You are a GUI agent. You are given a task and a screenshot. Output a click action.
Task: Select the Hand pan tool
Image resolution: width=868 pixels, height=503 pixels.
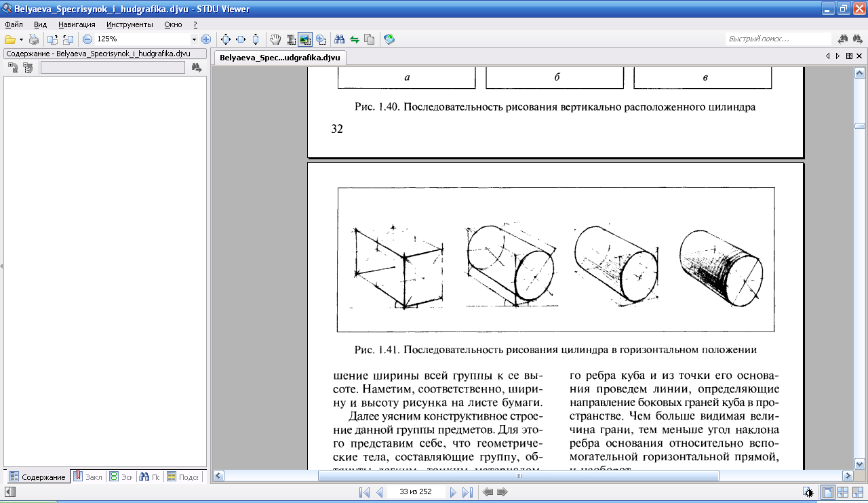pyautogui.click(x=275, y=39)
